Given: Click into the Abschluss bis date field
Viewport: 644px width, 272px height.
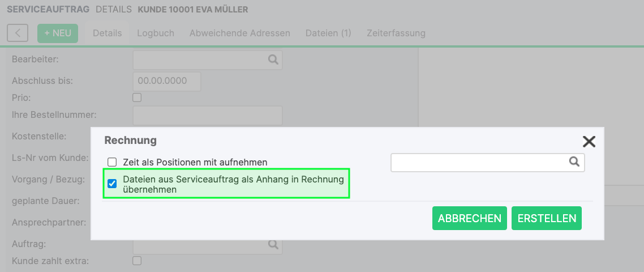Looking at the screenshot, I should point(167,81).
